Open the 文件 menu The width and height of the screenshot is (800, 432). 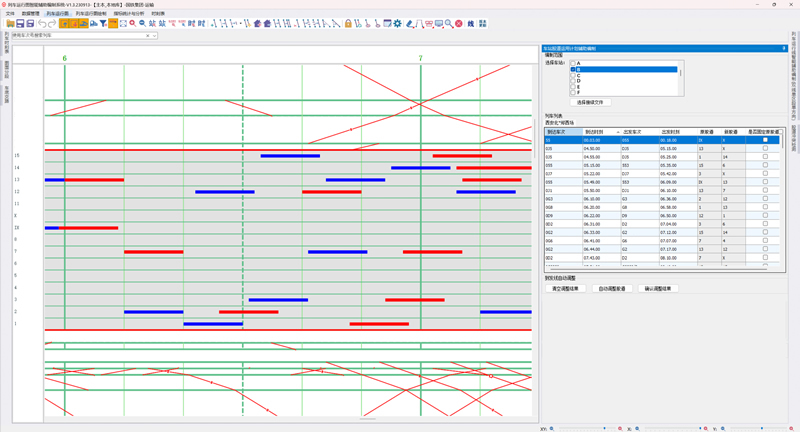10,14
